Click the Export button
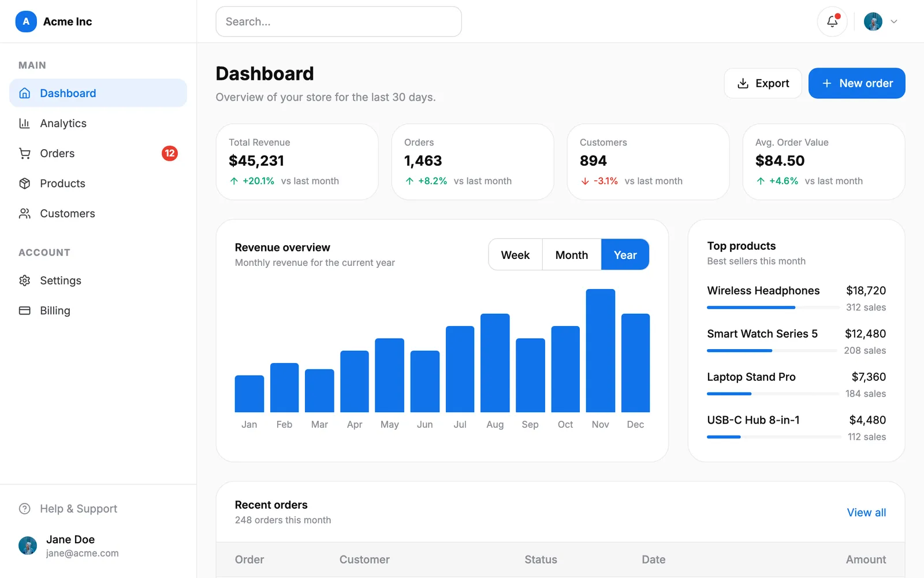The image size is (924, 578). (763, 83)
